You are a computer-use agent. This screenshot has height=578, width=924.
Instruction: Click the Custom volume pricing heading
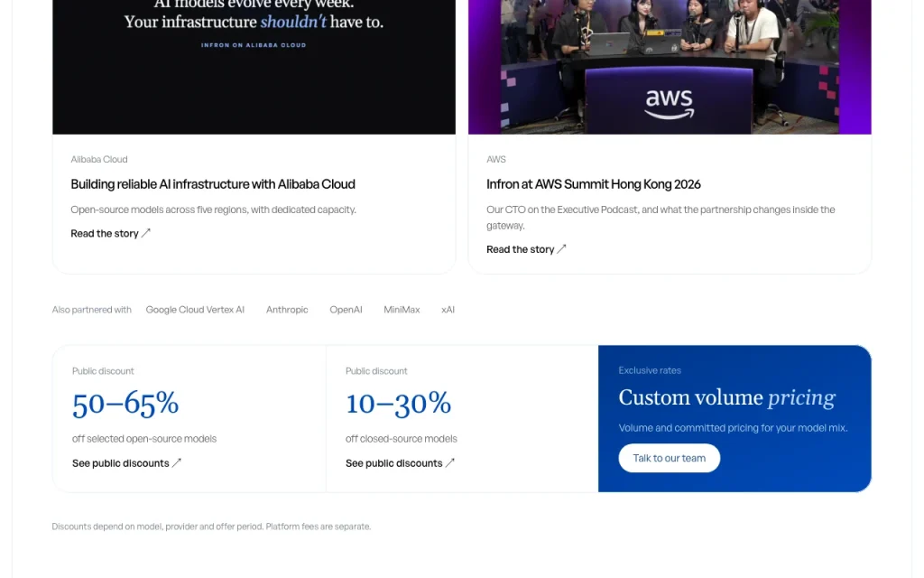[x=726, y=398]
